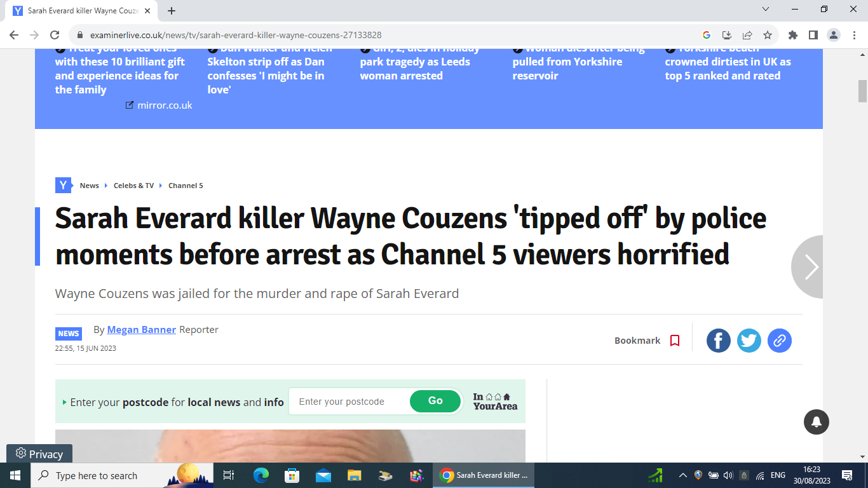
Task: Open Channel 5 breadcrumb link
Action: coord(186,186)
